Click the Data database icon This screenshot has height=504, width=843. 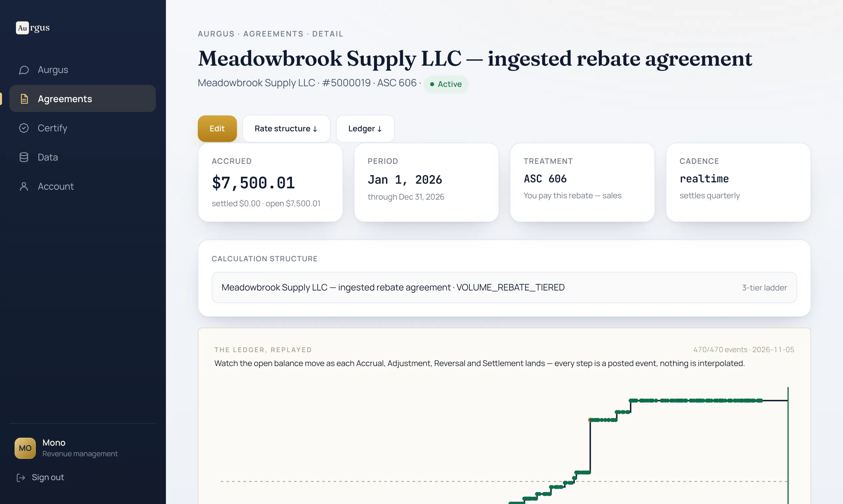24,157
